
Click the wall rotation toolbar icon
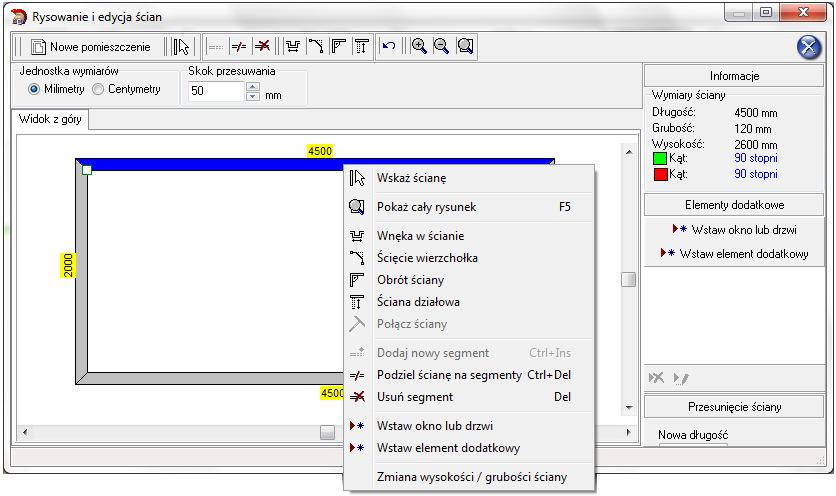pos(339,47)
